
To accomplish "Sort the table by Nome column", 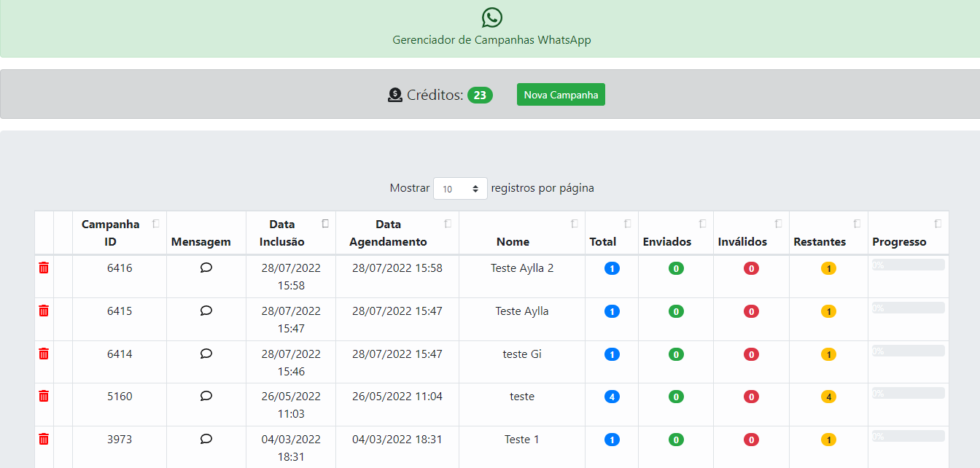I will point(521,241).
